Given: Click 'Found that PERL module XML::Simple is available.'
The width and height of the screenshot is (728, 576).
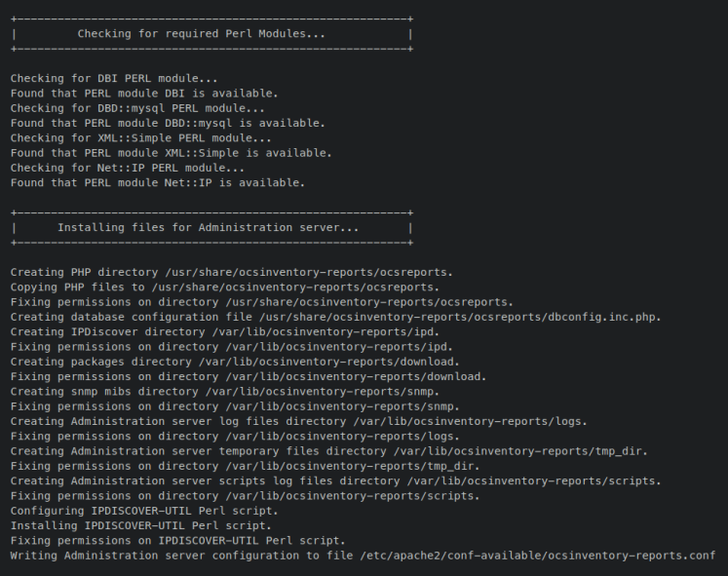Looking at the screenshot, I should coord(172,153).
